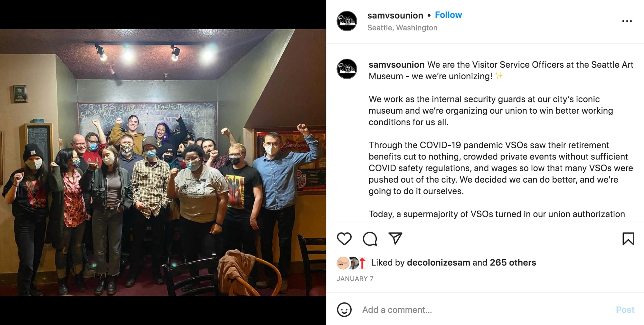View the 265 others who liked
Screen dimensions: 644x325
513,263
